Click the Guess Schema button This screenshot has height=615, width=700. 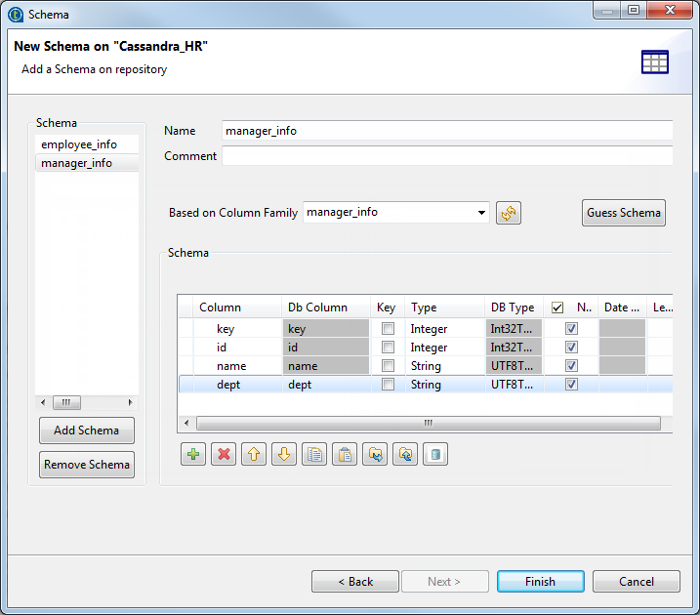click(624, 213)
